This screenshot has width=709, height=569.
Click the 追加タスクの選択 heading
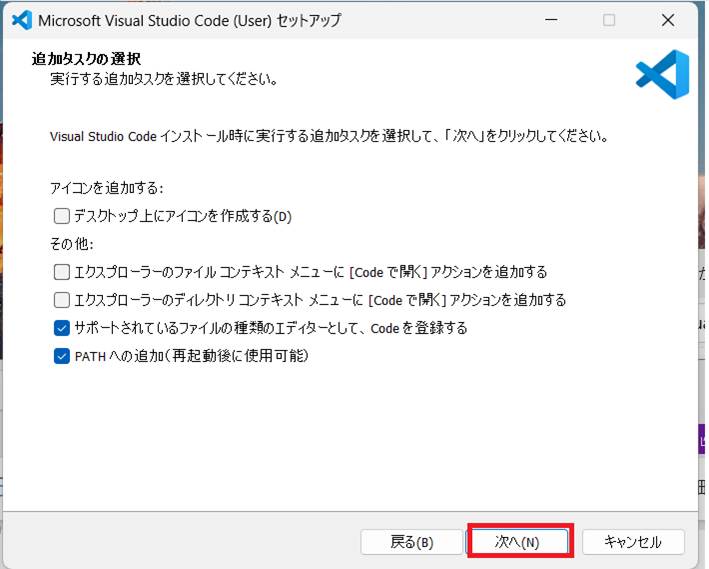pyautogui.click(x=86, y=60)
